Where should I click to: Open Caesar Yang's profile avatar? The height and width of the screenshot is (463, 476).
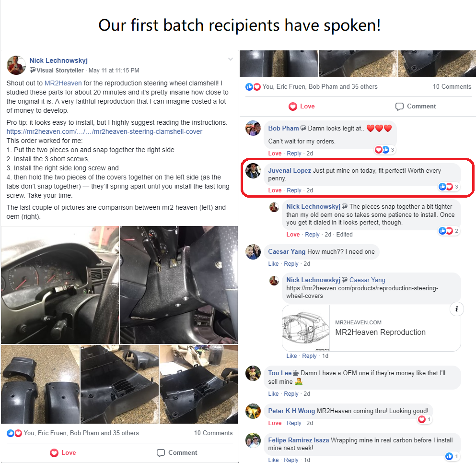coord(253,252)
